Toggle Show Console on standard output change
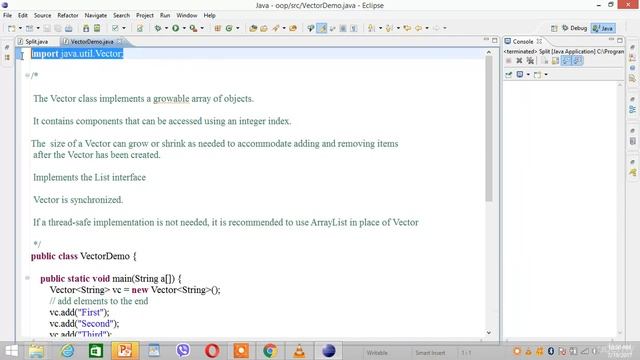Viewport: 640px width, 360px height. pyautogui.click(x=566, y=61)
